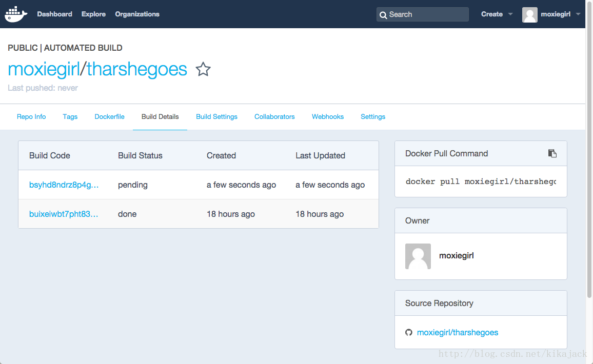Click the moxiegirl owner name

click(457, 256)
